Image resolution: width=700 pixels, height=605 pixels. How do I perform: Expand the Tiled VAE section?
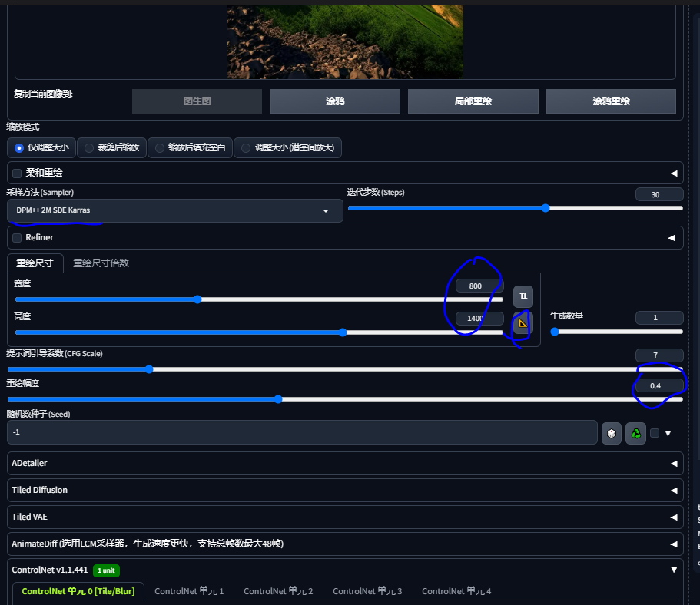point(344,517)
